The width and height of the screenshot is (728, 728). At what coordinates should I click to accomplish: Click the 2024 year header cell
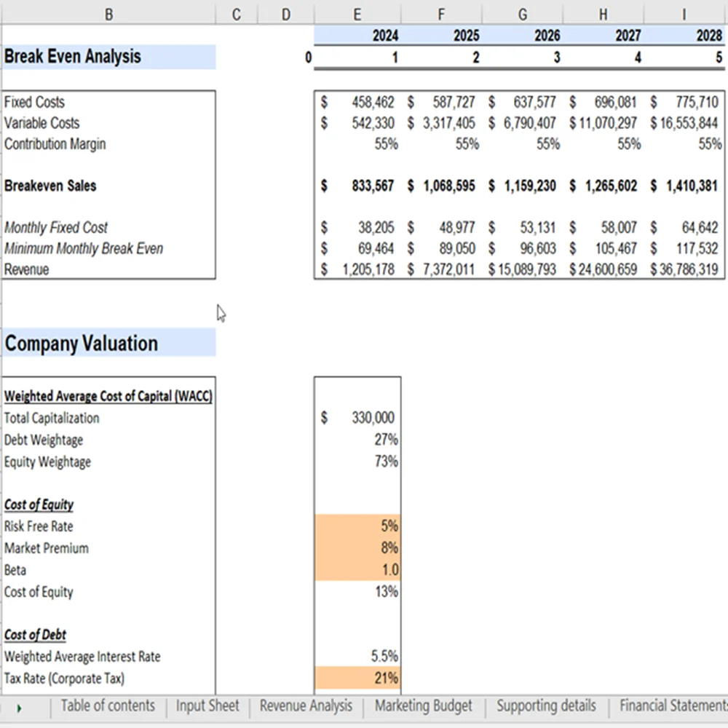[357, 35]
